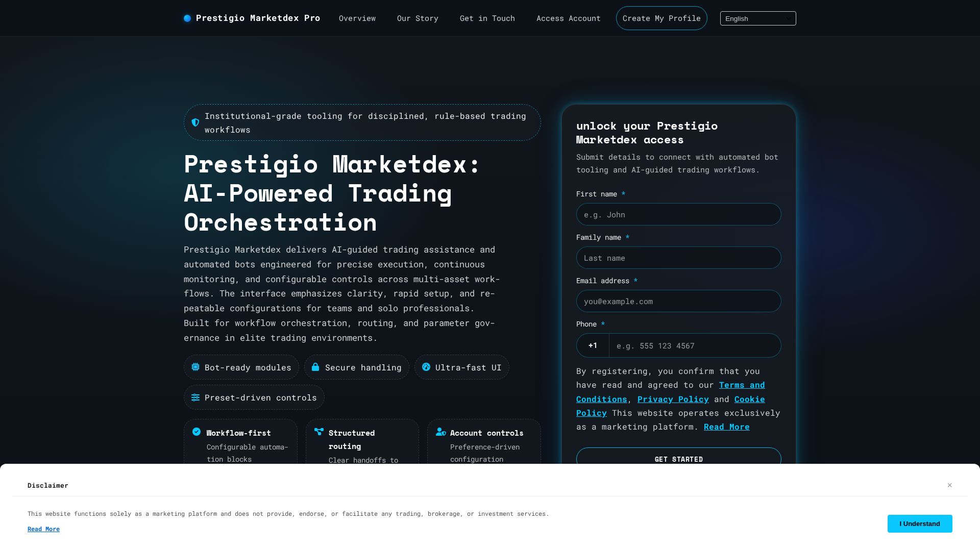The width and height of the screenshot is (980, 551).
Task: Click the Ultra-fast UI chip label
Action: (x=469, y=367)
